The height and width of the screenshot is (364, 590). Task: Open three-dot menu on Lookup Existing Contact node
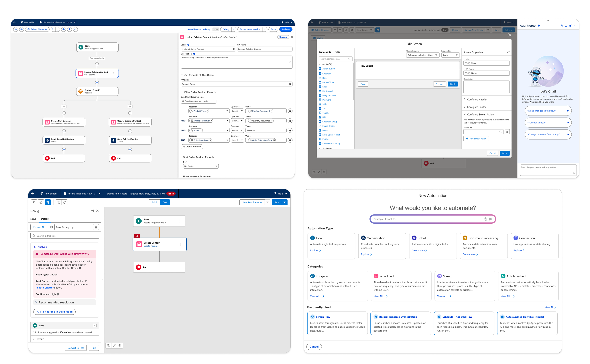[x=114, y=73]
